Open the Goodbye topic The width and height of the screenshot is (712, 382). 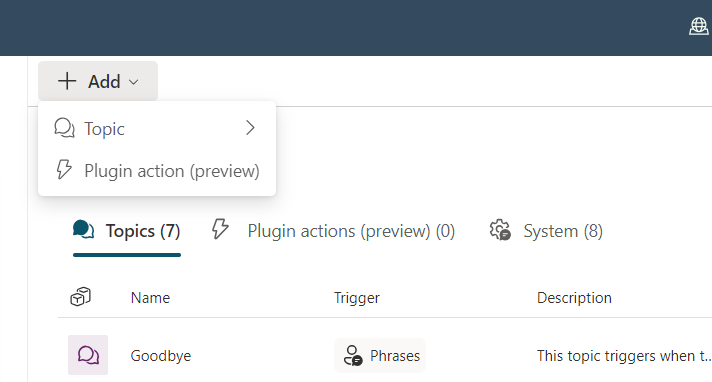[x=161, y=356]
